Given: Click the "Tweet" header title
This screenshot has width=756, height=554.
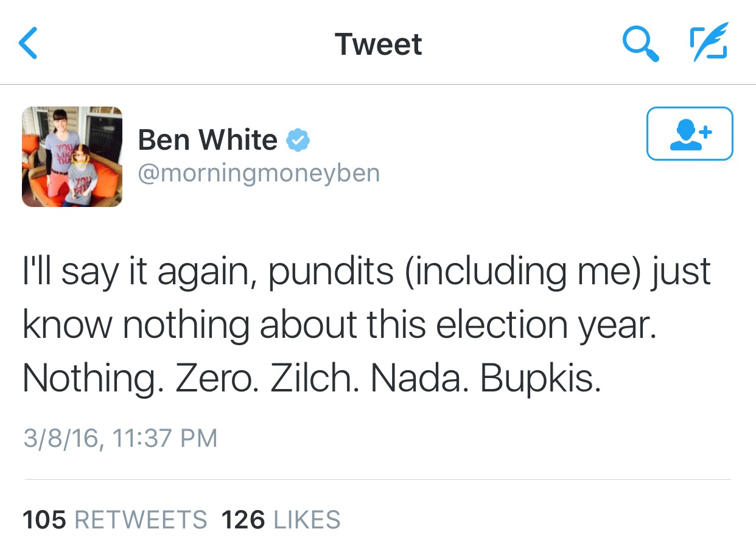Looking at the screenshot, I should coord(378,44).
